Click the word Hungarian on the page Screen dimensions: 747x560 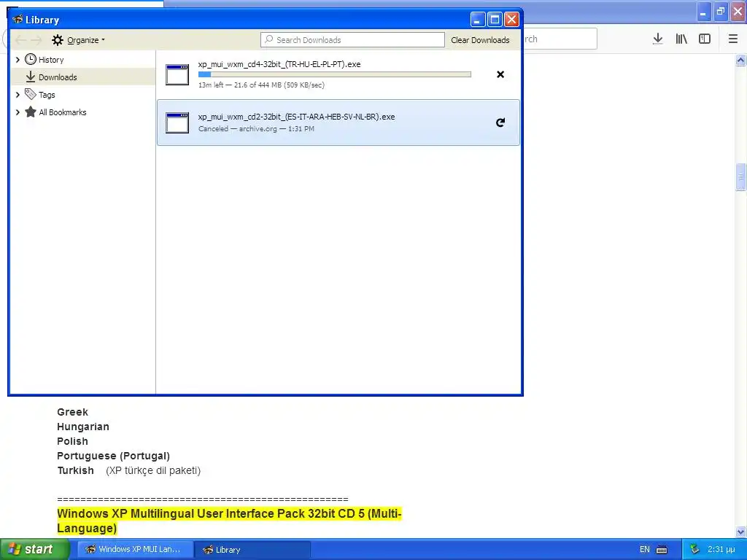pyautogui.click(x=83, y=427)
